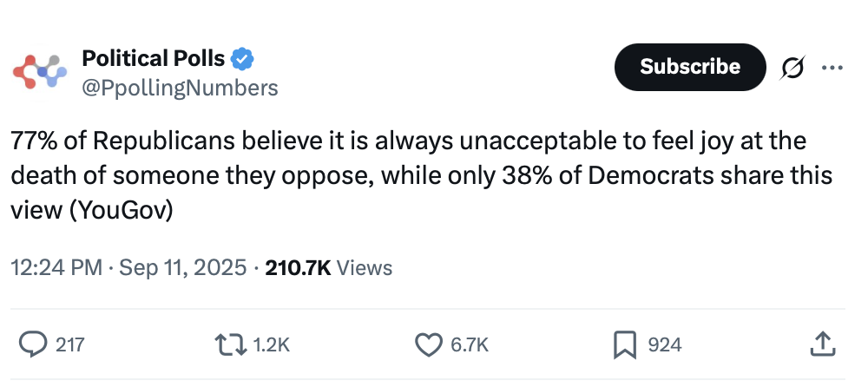View the 210.7K Views analytics
Screen dimensions: 868x387
point(328,268)
